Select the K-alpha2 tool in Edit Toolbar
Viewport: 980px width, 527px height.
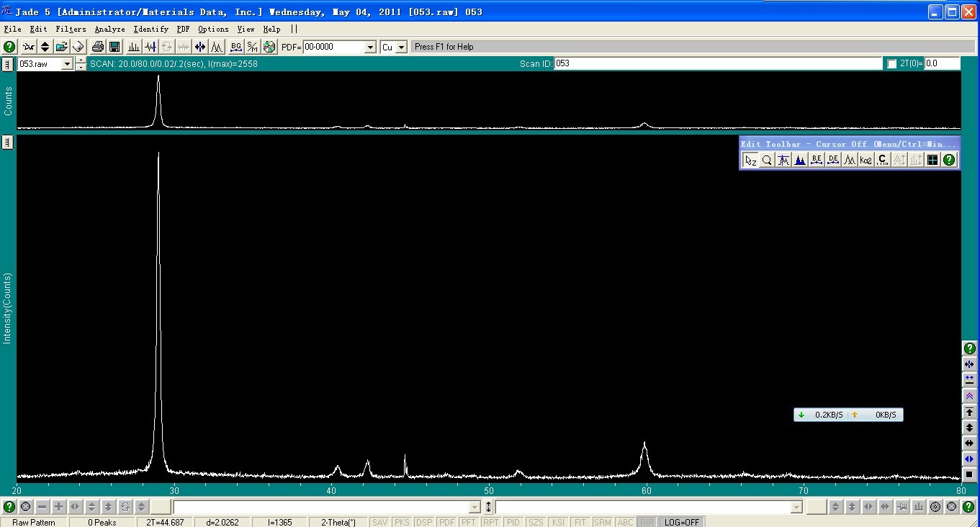click(x=866, y=160)
